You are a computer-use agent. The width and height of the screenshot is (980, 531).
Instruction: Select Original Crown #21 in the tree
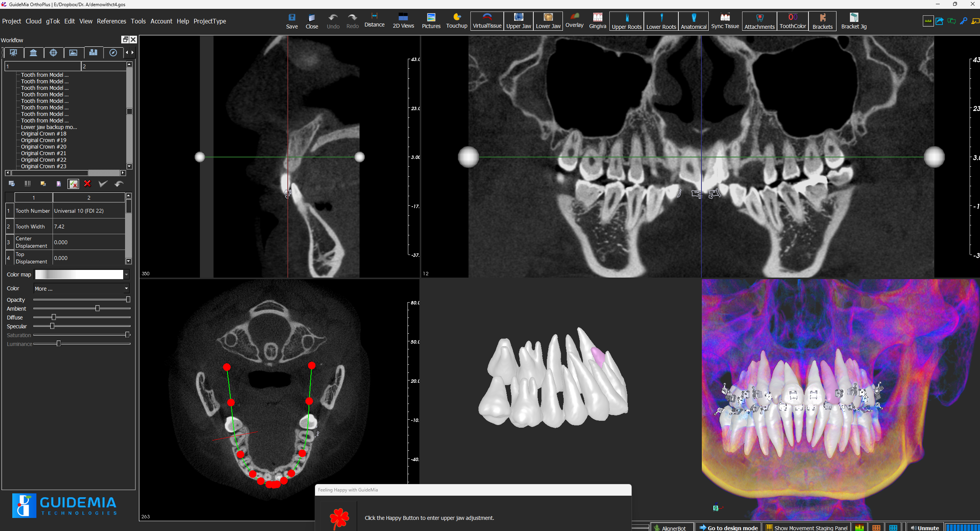43,153
